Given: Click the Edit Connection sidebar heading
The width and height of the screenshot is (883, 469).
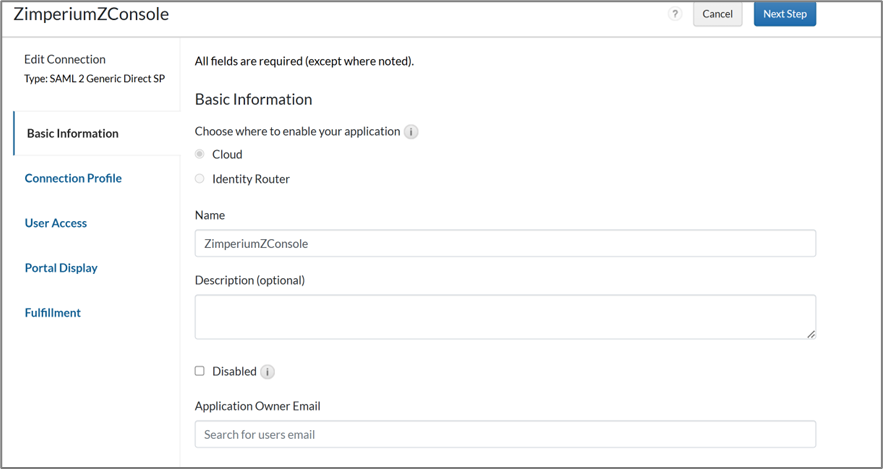Looking at the screenshot, I should pos(65,59).
